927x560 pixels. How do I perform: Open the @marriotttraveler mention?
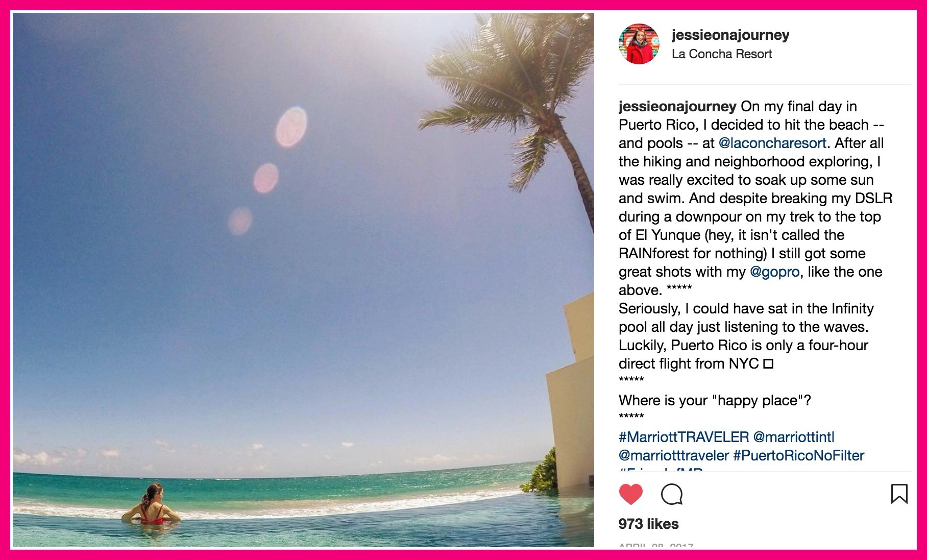coord(674,455)
